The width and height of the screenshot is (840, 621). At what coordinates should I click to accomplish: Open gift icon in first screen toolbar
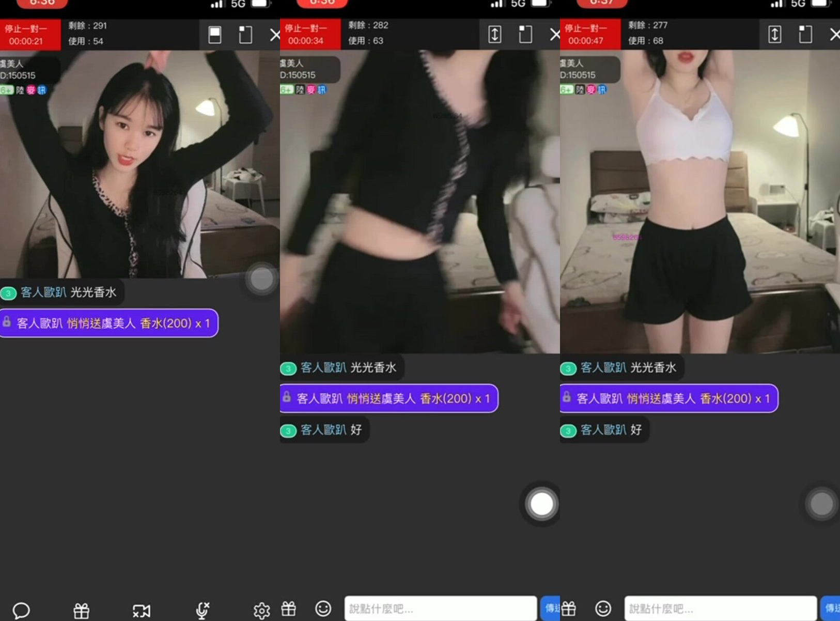click(82, 611)
